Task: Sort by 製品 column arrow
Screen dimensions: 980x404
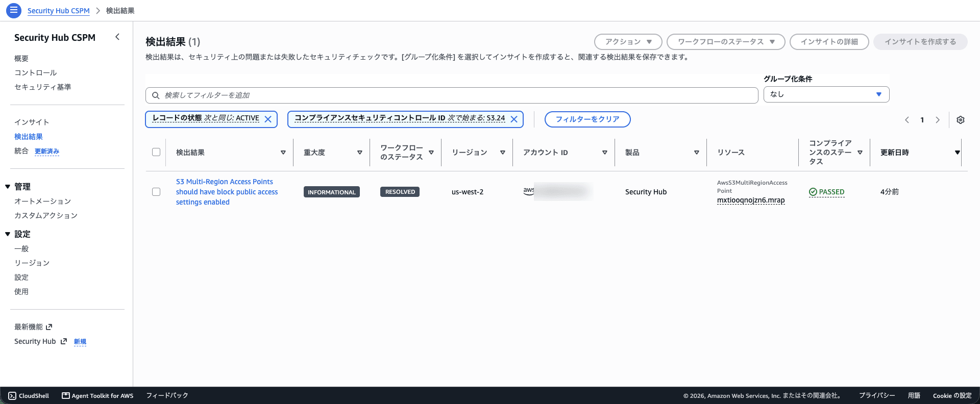Action: tap(697, 153)
